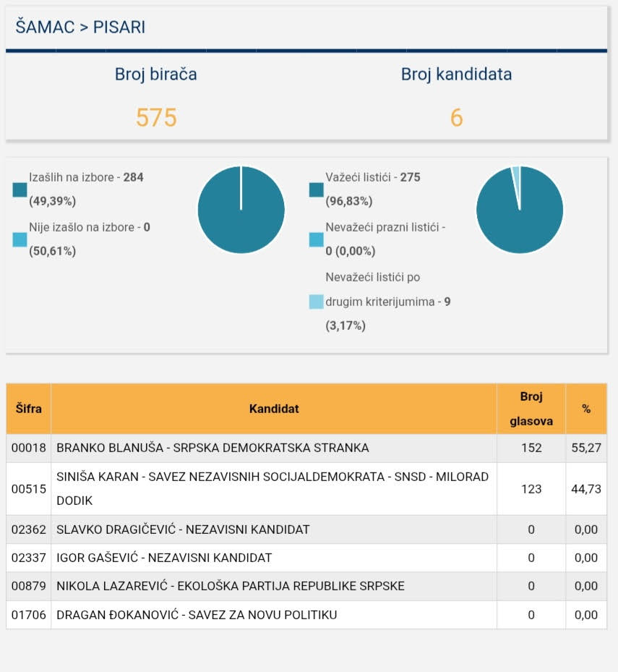This screenshot has width=618, height=672.
Task: Select the candidate count number 6
Action: pos(456,117)
